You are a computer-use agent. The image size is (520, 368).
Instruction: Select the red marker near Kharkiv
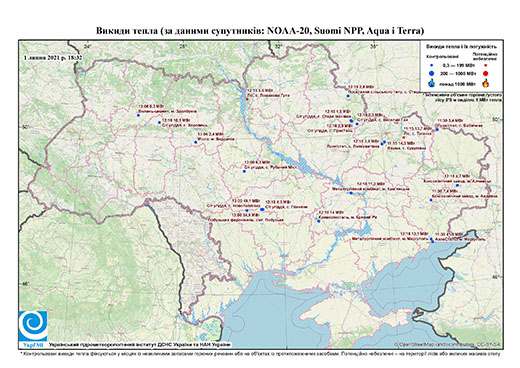[403, 137]
